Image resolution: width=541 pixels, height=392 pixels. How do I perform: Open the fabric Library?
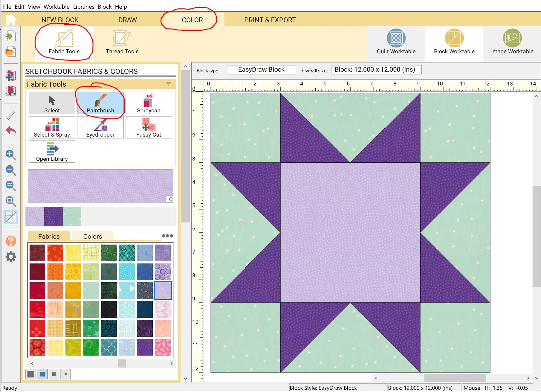click(x=52, y=152)
